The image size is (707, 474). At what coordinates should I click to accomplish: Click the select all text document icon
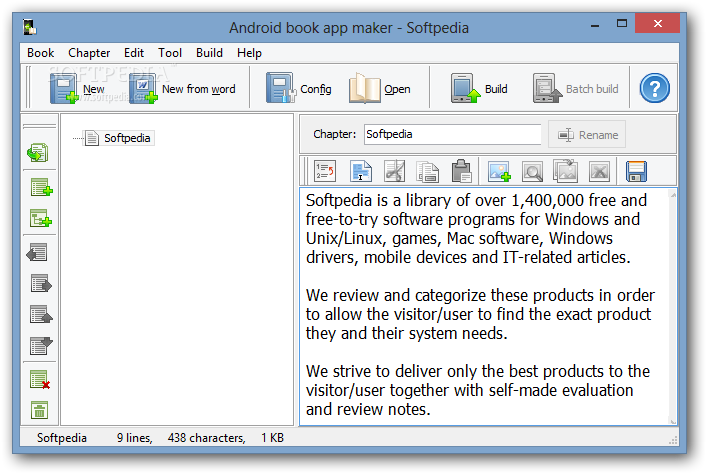[361, 171]
